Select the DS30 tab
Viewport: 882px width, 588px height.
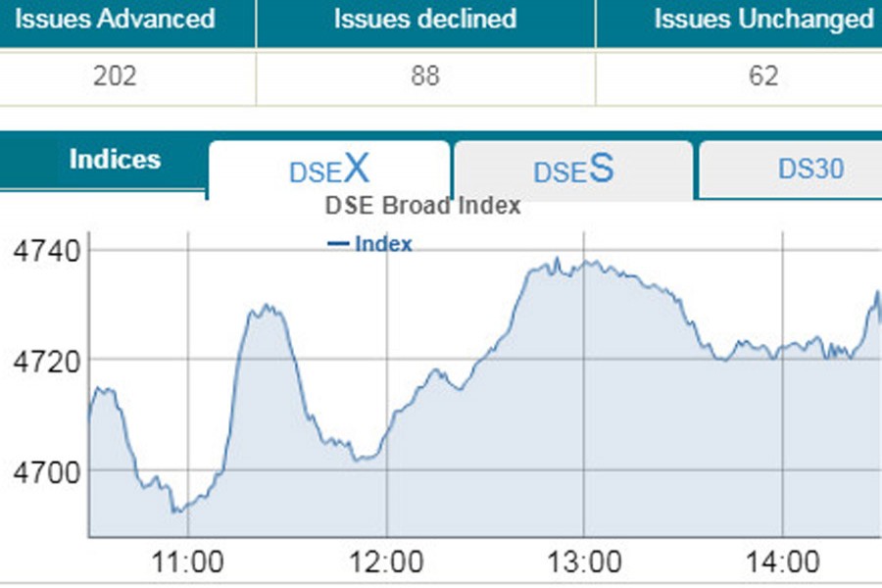click(x=810, y=170)
